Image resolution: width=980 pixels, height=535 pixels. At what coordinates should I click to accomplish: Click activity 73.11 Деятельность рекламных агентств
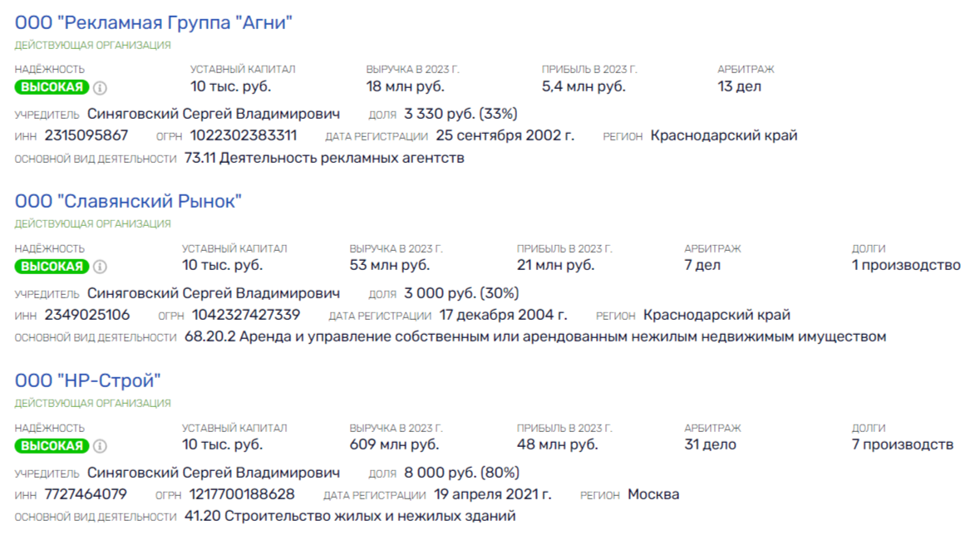click(324, 158)
